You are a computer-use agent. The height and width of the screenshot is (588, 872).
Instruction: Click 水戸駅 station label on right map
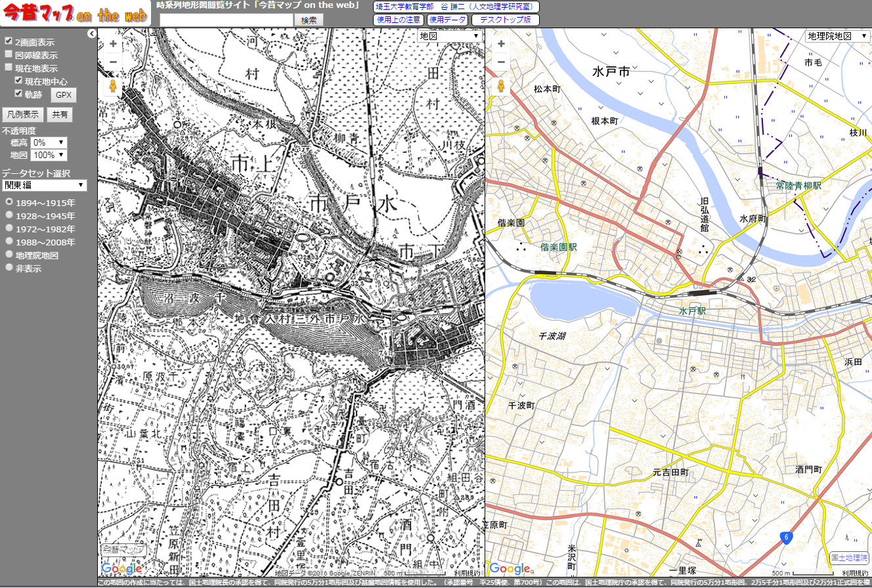(692, 311)
